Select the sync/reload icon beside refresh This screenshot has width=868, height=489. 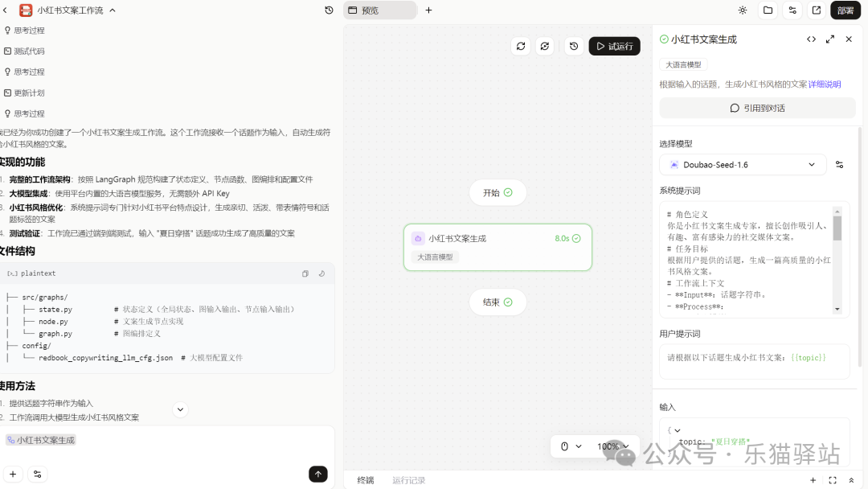pos(545,46)
